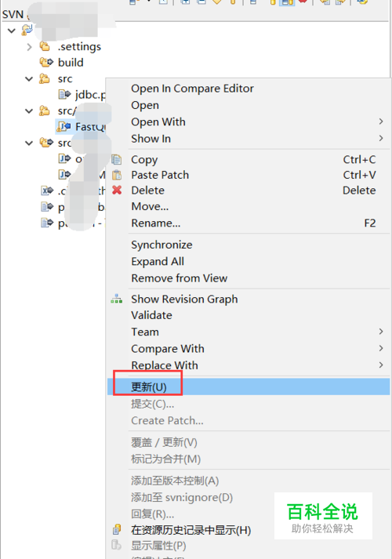Click the build folder icon
Viewport: 392px width, 559px height.
46,63
